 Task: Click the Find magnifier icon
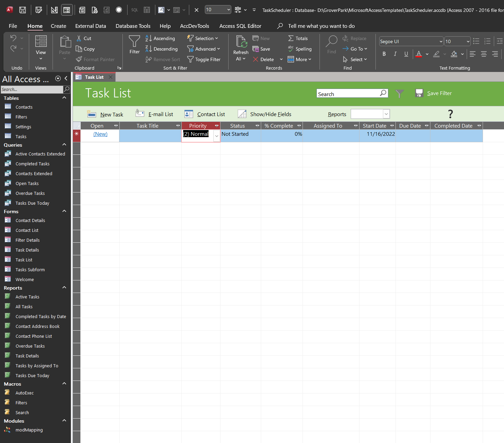pyautogui.click(x=331, y=41)
